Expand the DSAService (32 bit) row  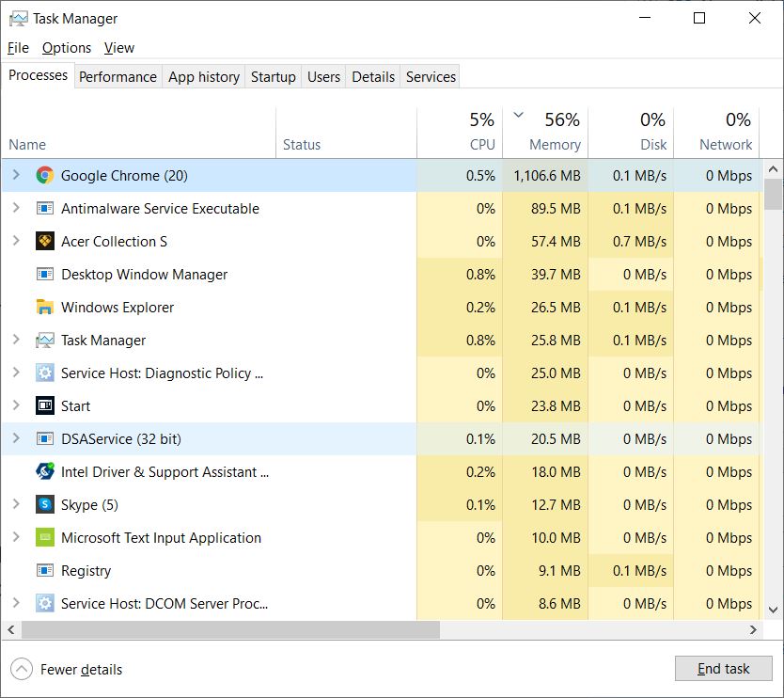click(x=16, y=438)
